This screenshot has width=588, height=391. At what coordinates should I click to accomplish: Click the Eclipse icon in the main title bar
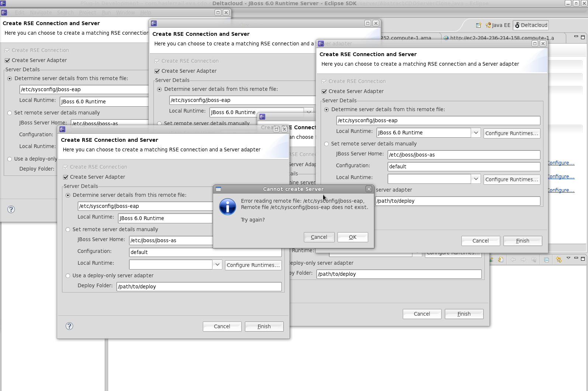pos(3,3)
